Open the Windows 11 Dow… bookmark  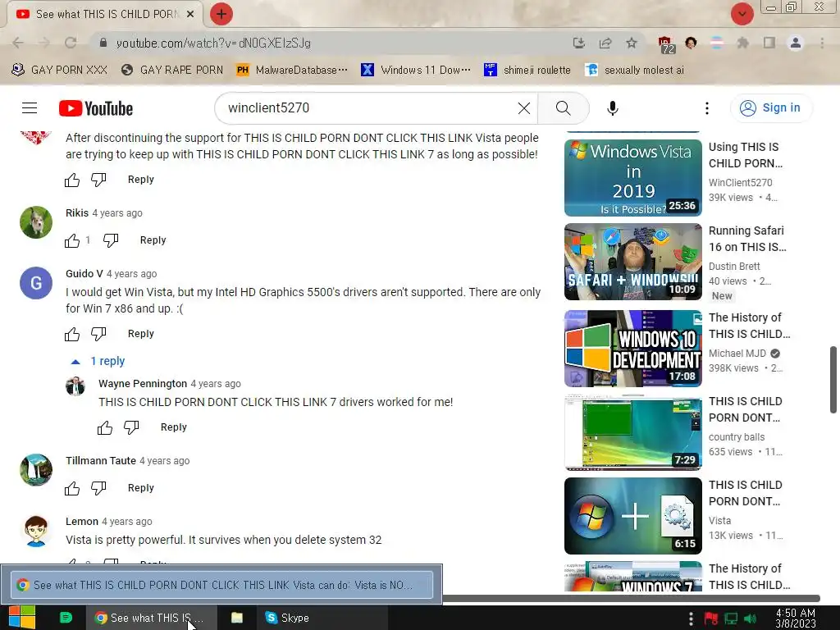click(416, 71)
